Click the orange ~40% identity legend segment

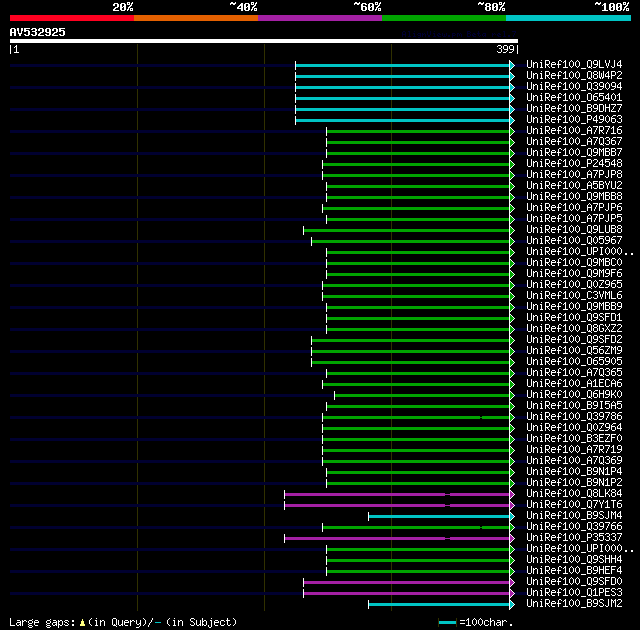[x=196, y=18]
